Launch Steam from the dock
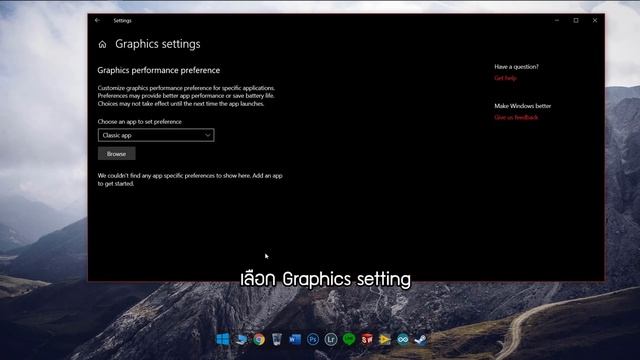 (x=420, y=339)
